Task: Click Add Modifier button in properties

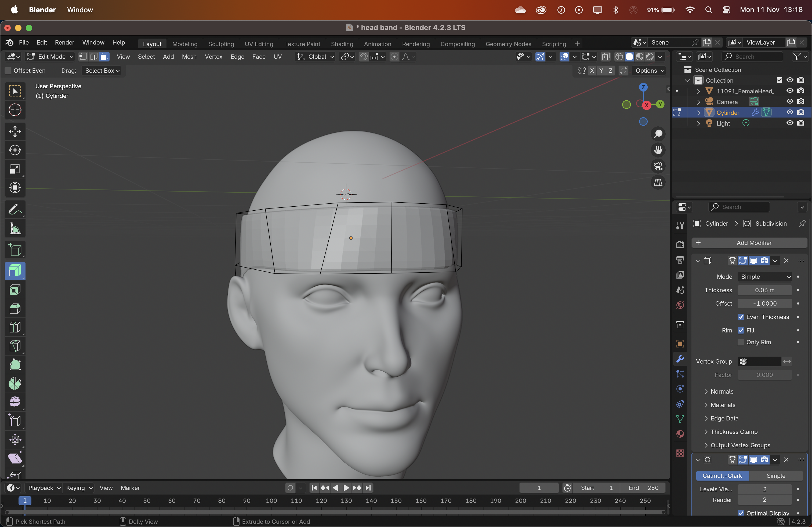Action: (754, 243)
